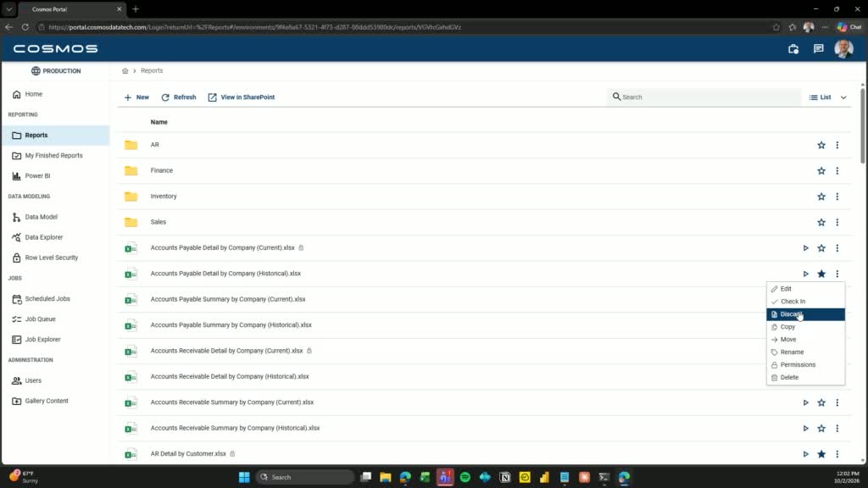Click the New button
The image size is (868, 488).
click(x=136, y=97)
